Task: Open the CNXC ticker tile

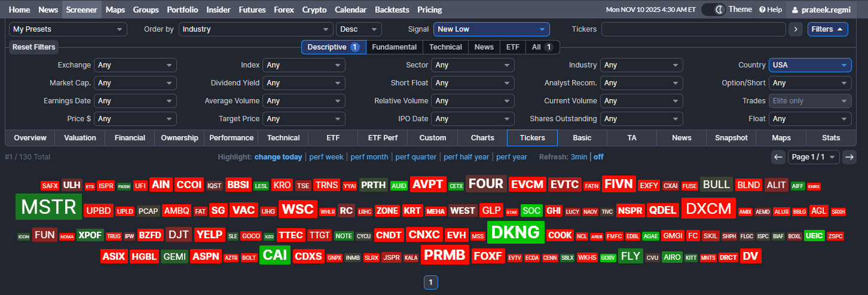Action: click(x=424, y=235)
